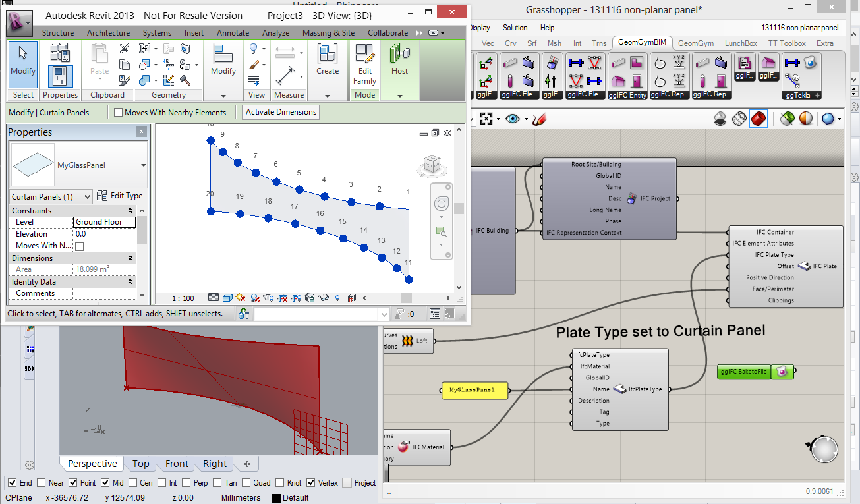Click the Grasshopper sketch pencil icon
Screen dimensions: 860x504
click(x=540, y=119)
